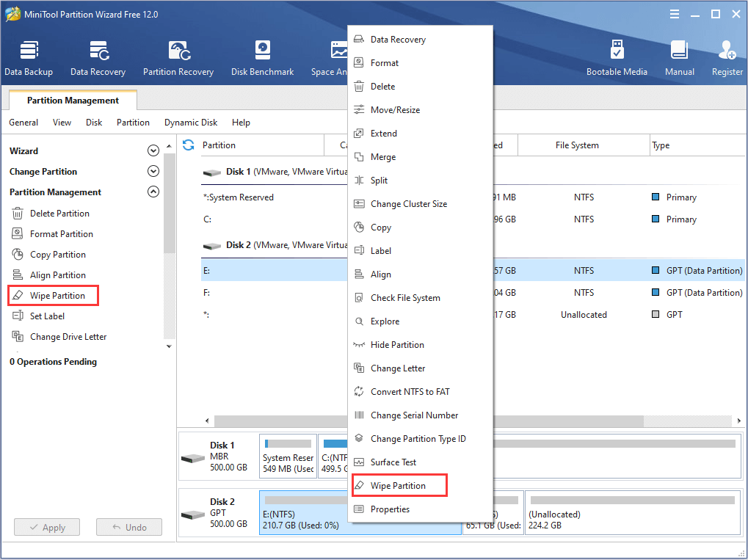748x560 pixels.
Task: Click Align Partition in the sidebar
Action: [48, 274]
